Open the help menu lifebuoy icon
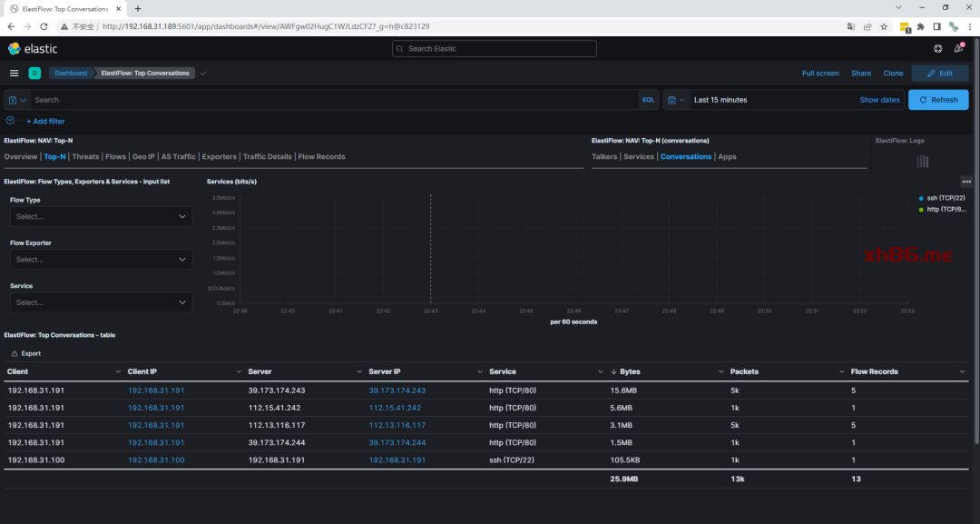The height and width of the screenshot is (524, 980). [x=937, y=49]
